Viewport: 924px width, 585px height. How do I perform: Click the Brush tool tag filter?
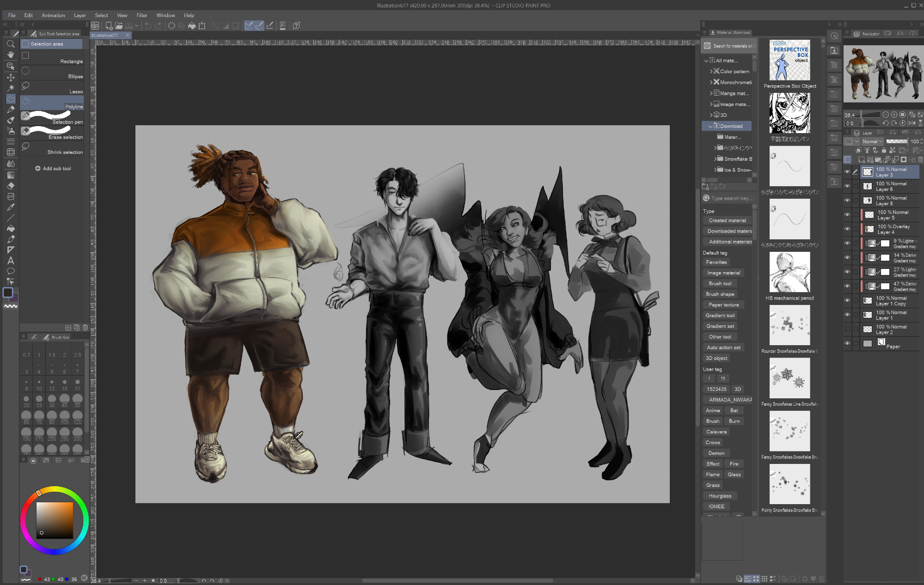tap(720, 284)
